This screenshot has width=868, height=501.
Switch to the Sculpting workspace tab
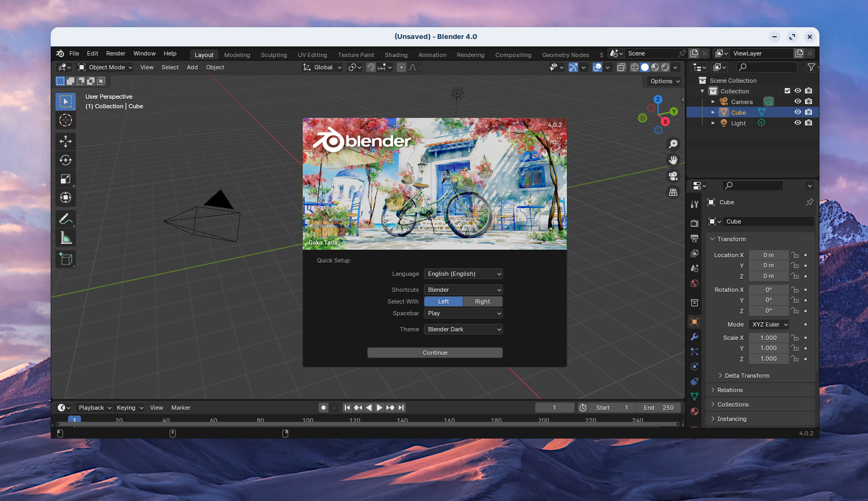(274, 55)
